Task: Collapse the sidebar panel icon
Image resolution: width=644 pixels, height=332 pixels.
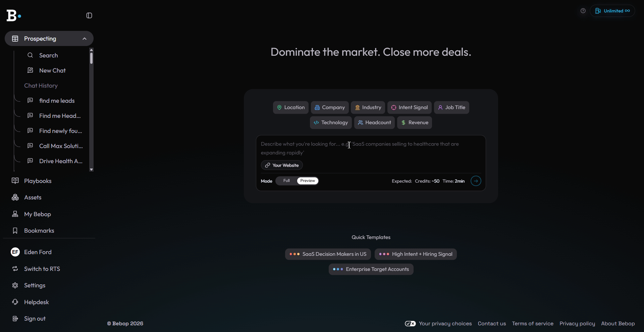Action: tap(89, 15)
